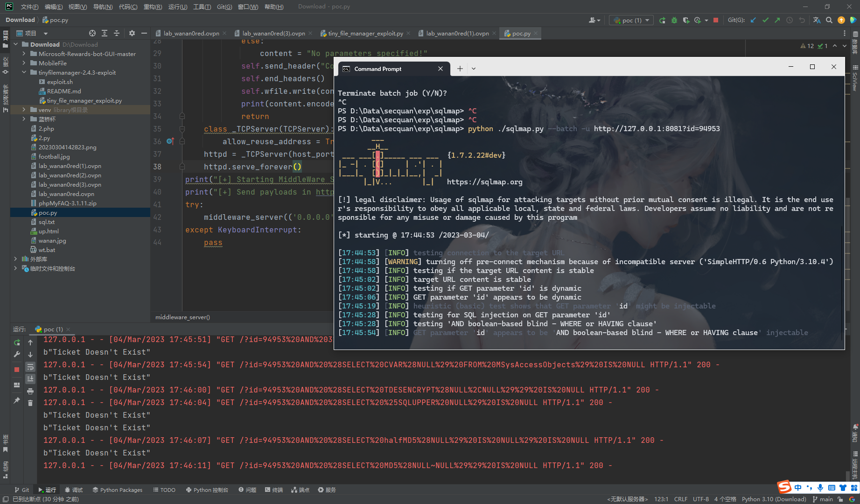
Task: Open the project view selector dropdown arrow
Action: [46, 34]
